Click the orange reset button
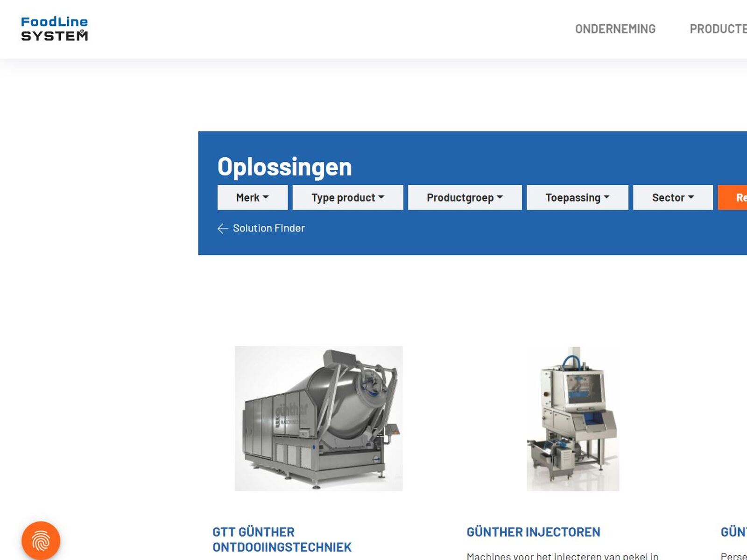Viewport: 747px width, 560px height. pyautogui.click(x=733, y=197)
